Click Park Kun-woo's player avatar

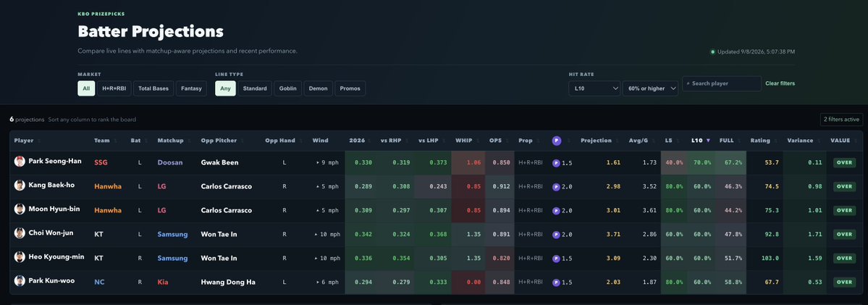point(20,280)
